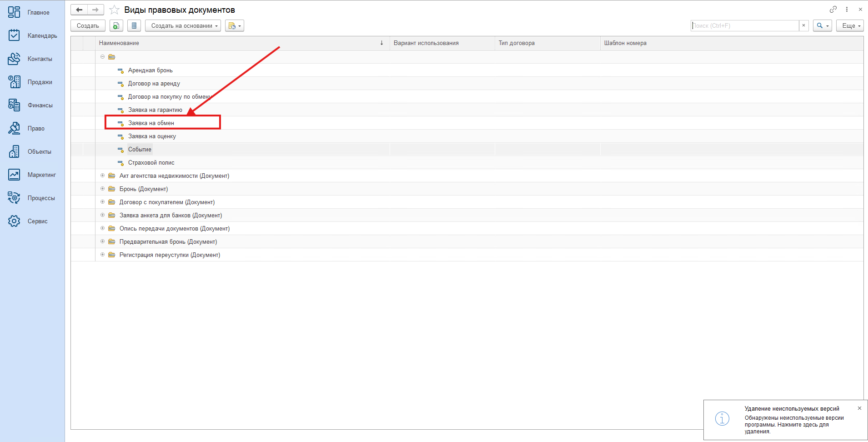This screenshot has height=442, width=868.
Task: Copy link using the chain icon
Action: pyautogui.click(x=833, y=9)
